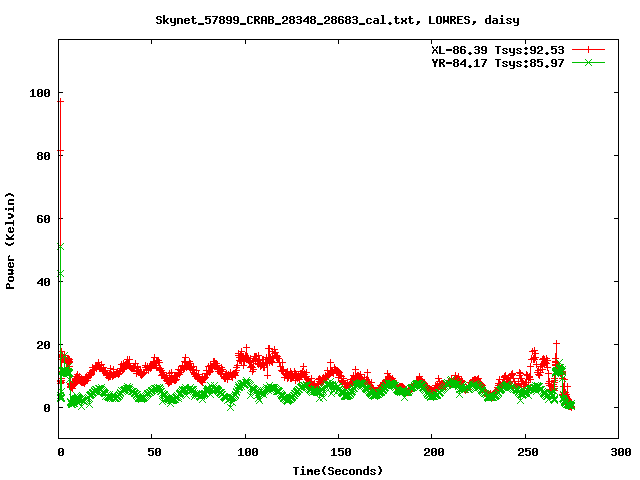Viewport: 640px width, 480px height.
Task: Click the y-axis tick label '20'
Action: 43,345
